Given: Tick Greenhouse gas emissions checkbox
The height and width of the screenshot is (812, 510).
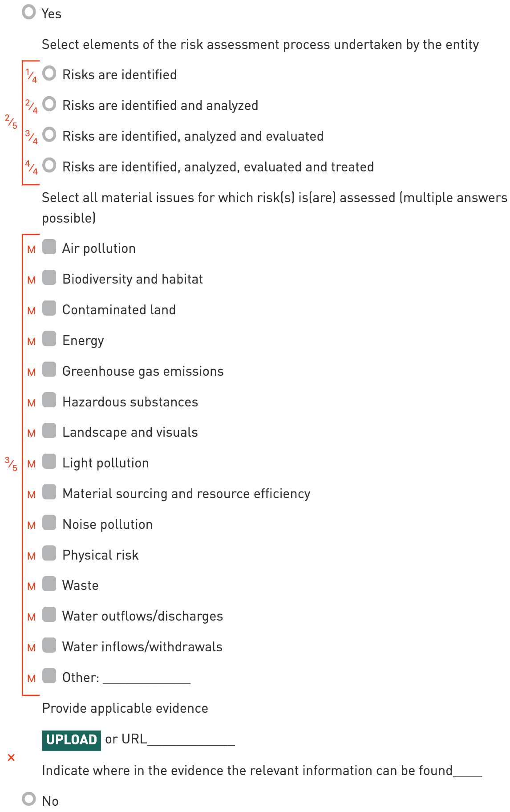Looking at the screenshot, I should pyautogui.click(x=49, y=369).
